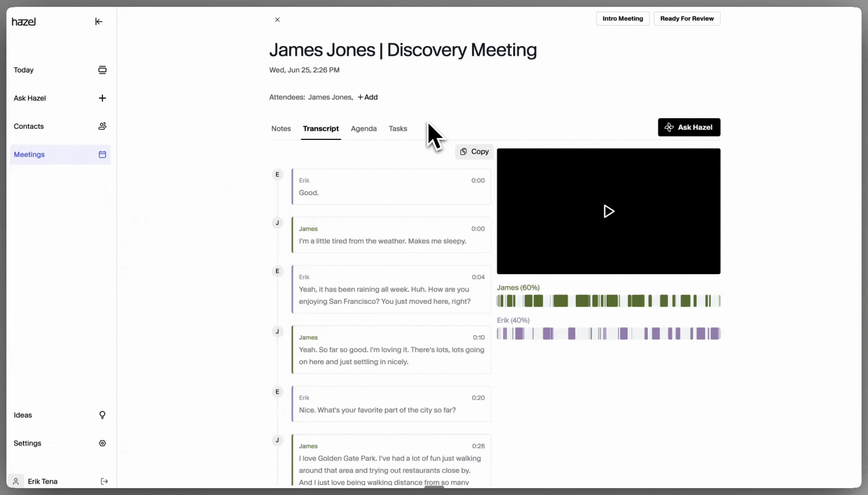Viewport: 868px width, 495px height.
Task: Select the Transcript tab
Action: 321,129
